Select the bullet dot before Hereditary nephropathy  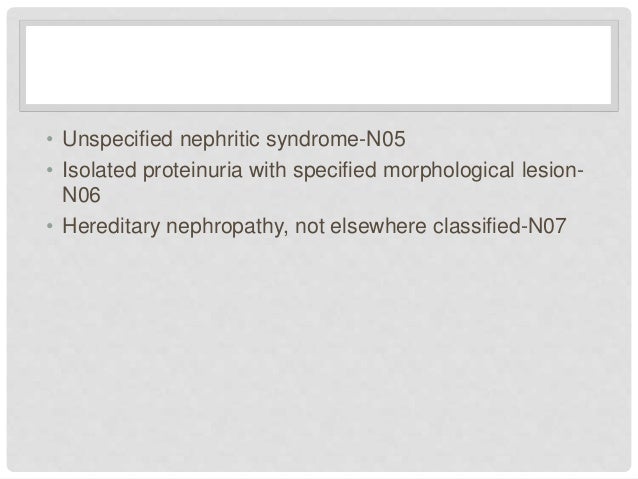(50, 226)
